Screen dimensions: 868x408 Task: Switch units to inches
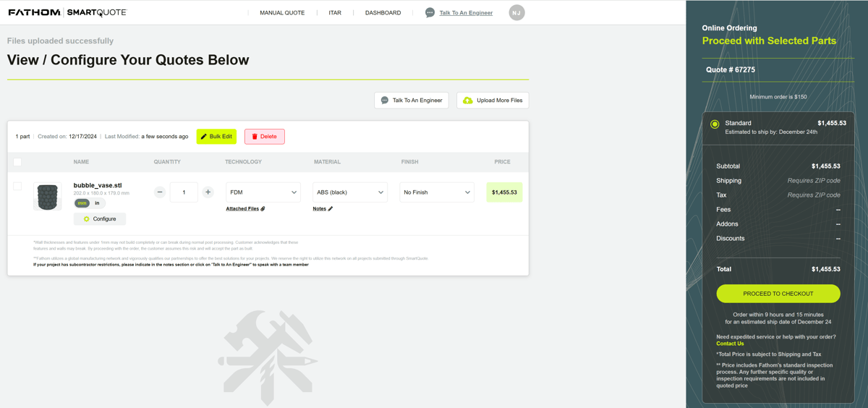[x=98, y=203]
